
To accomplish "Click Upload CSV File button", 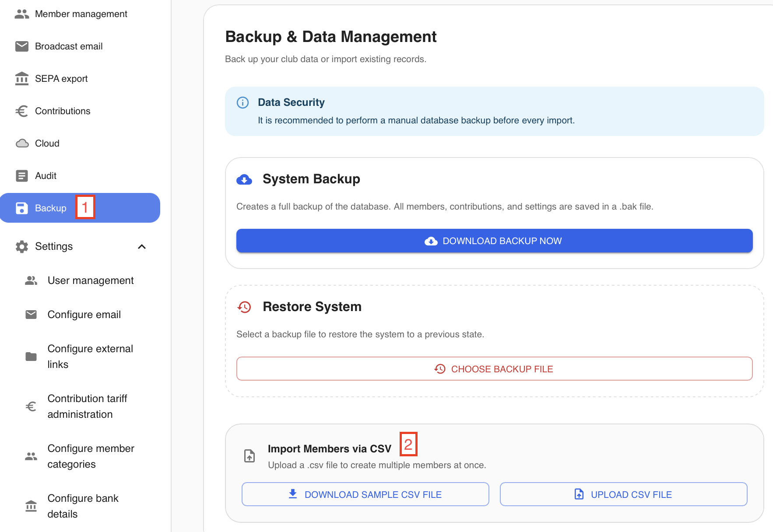I will (624, 494).
